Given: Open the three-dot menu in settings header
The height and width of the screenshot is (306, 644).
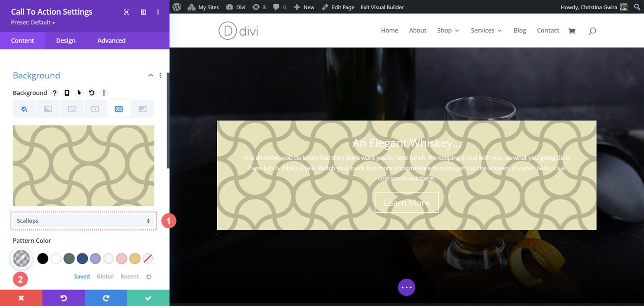Looking at the screenshot, I should pyautogui.click(x=158, y=12).
